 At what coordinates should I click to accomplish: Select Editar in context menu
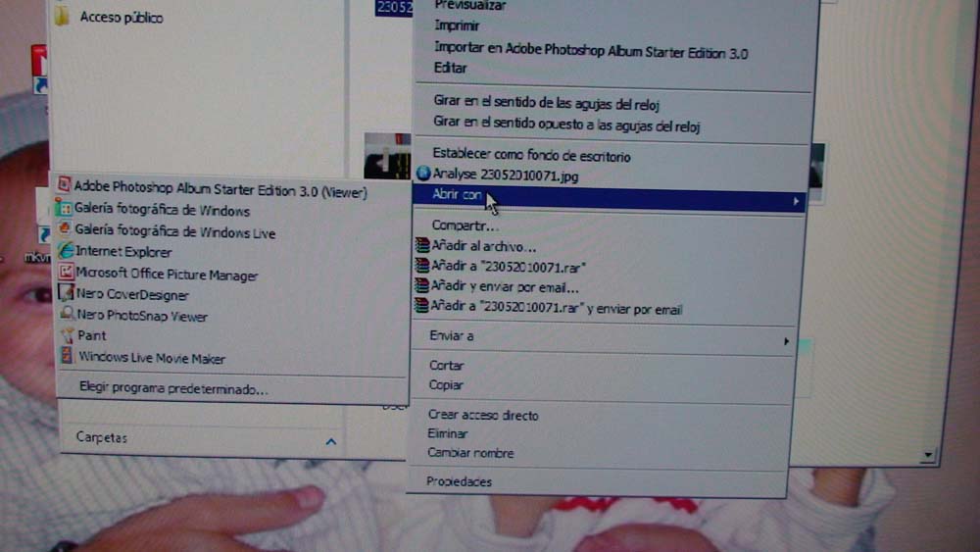click(450, 68)
